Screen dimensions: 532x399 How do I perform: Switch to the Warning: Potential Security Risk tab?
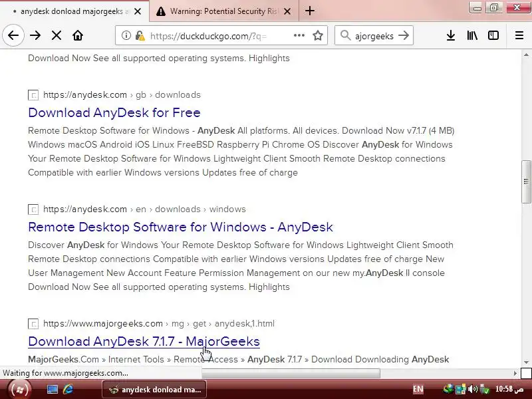224,11
